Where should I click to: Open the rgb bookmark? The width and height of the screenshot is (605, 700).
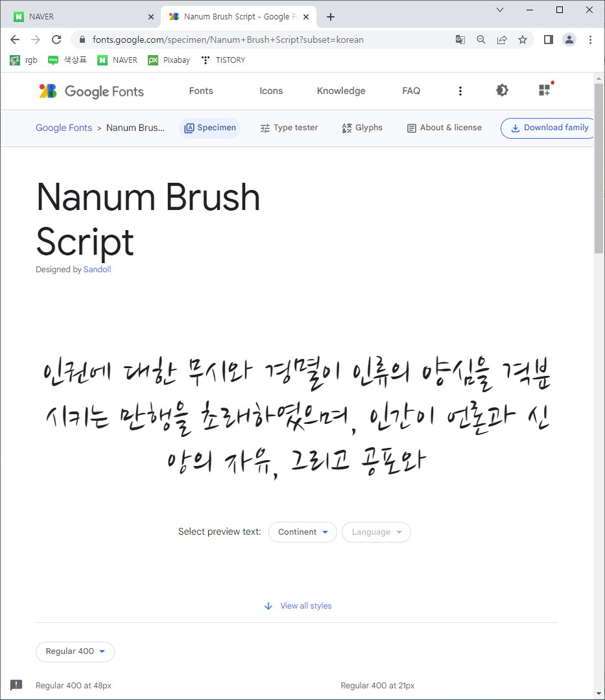[23, 60]
